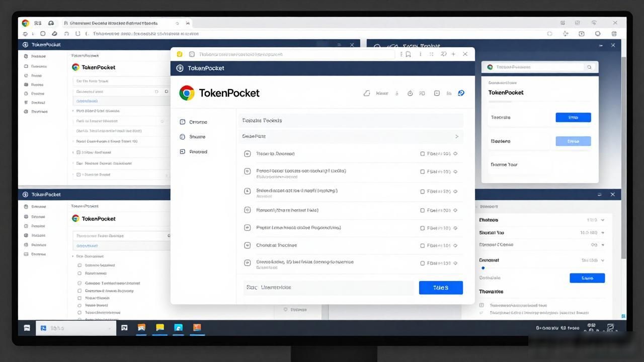
Task: Click the last sidebar icon in the upper-left window
Action: coord(26,112)
